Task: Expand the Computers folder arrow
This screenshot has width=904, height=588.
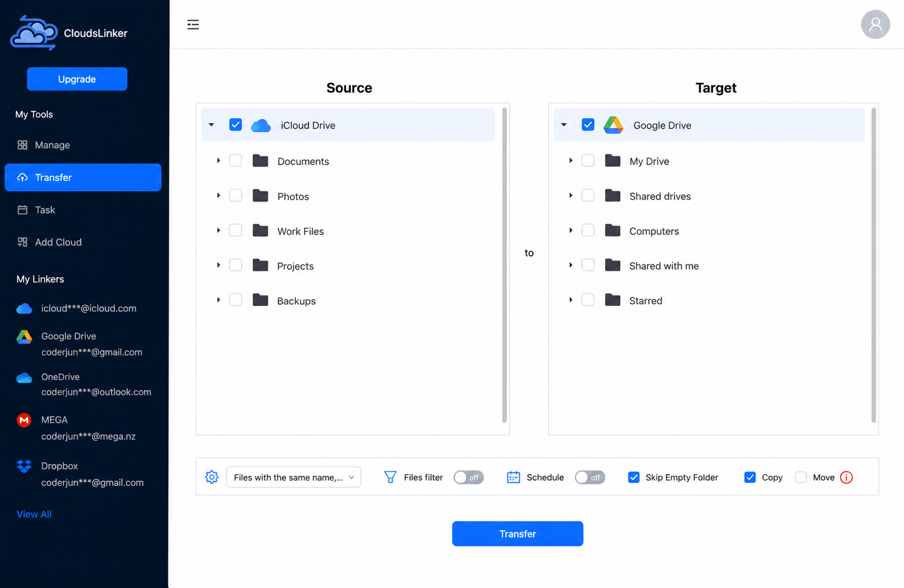Action: pos(571,231)
